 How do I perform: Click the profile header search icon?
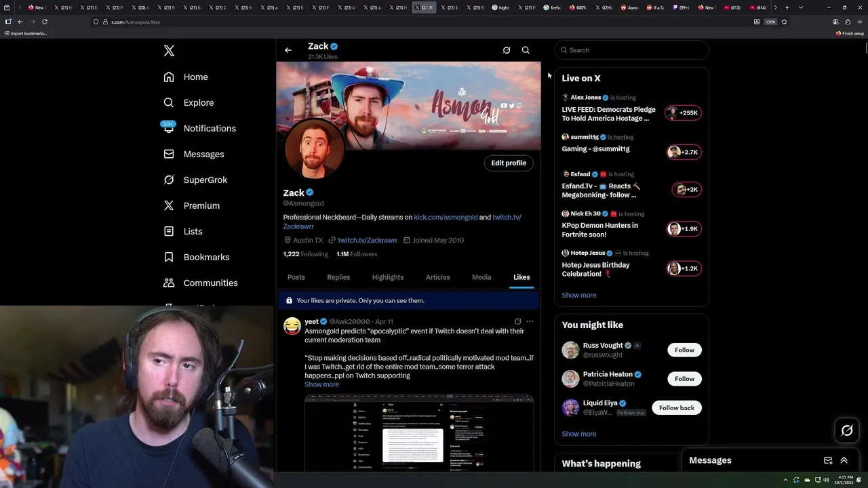pyautogui.click(x=526, y=50)
